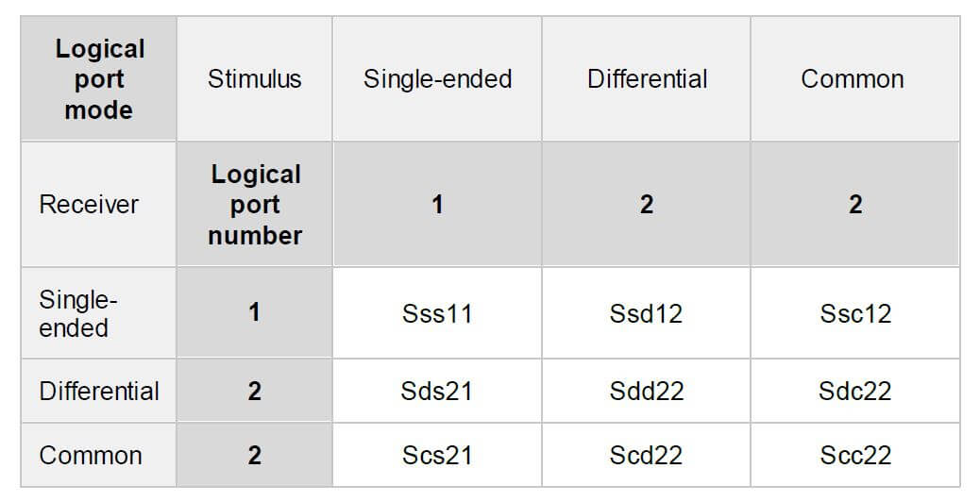Viewport: 980px width, 502px height.
Task: Select the Ssd12 parameter cell
Action: pyautogui.click(x=646, y=313)
